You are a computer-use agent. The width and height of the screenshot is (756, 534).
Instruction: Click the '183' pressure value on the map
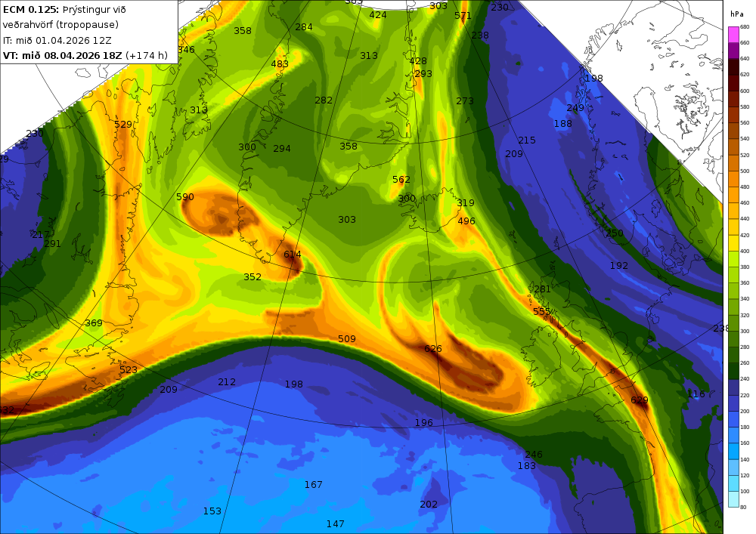click(527, 466)
